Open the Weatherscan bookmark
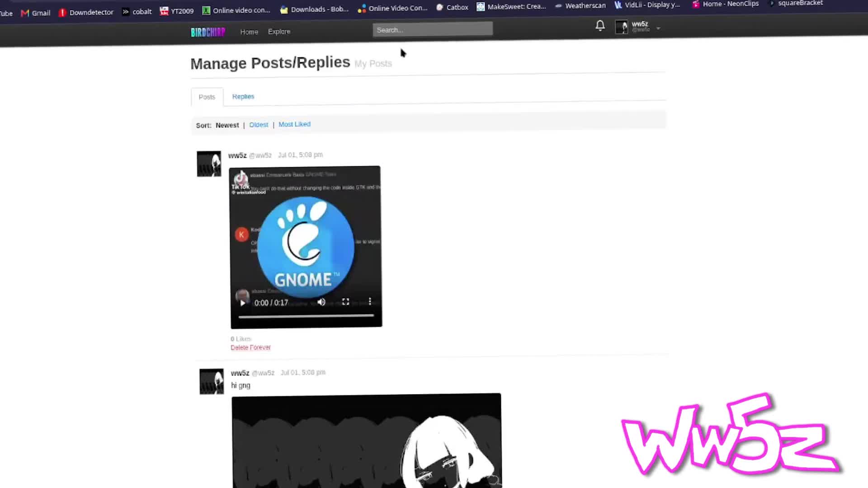 tap(580, 5)
